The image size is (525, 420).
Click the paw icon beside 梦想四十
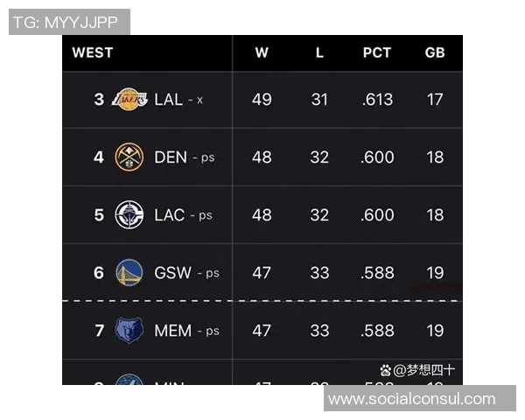pyautogui.click(x=385, y=370)
